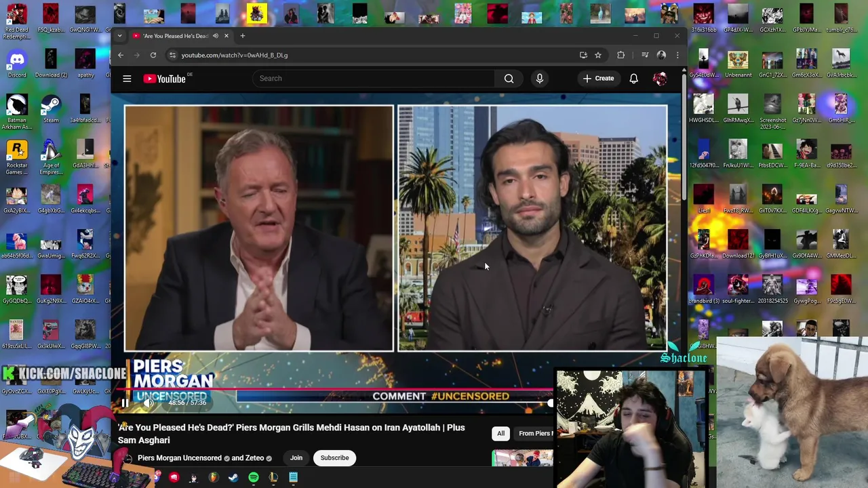Viewport: 868px width, 488px height.
Task: Click the video title text
Action: (292, 434)
